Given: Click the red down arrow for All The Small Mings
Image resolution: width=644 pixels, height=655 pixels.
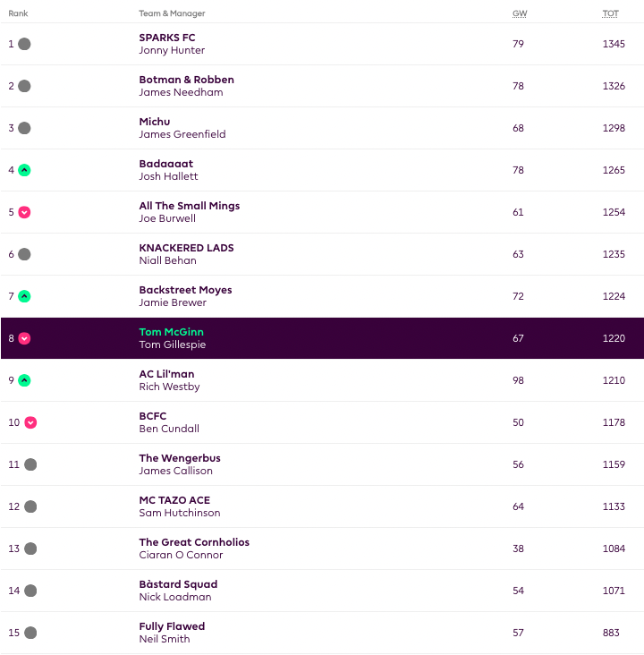Looking at the screenshot, I should pos(24,212).
